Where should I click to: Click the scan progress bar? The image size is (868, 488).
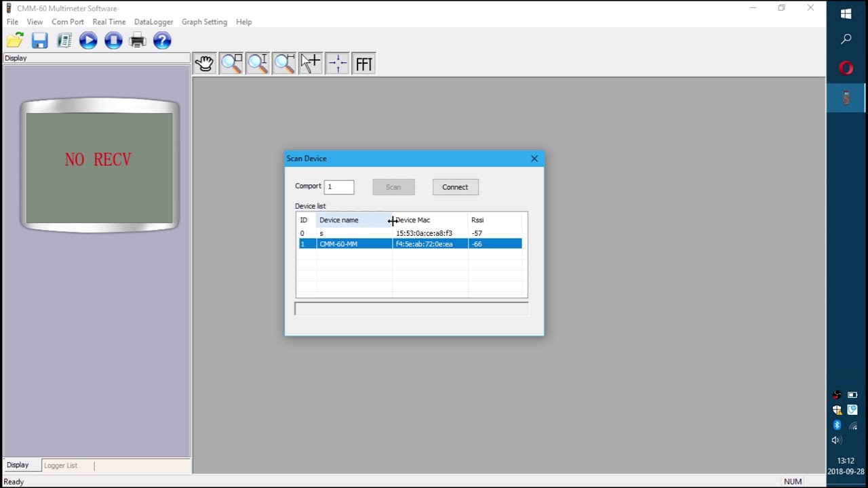[412, 309]
